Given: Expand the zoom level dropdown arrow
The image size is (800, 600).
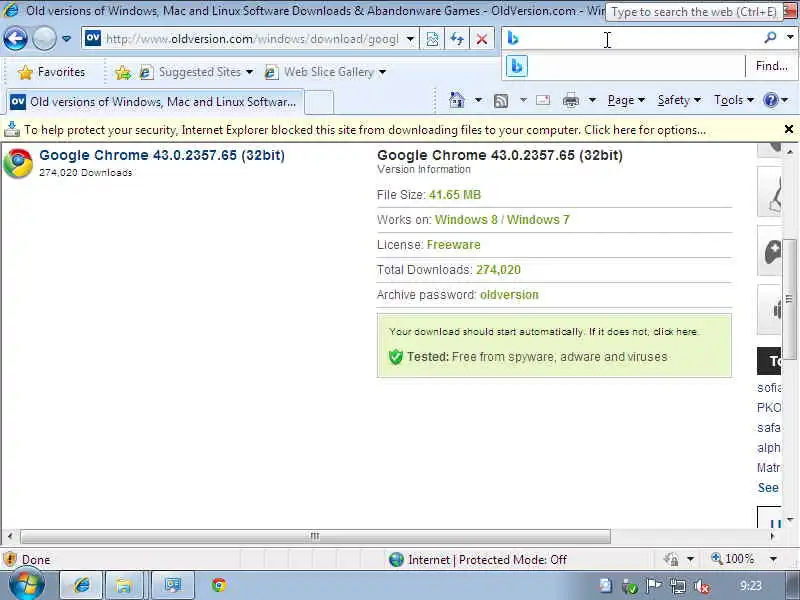Looking at the screenshot, I should point(773,559).
